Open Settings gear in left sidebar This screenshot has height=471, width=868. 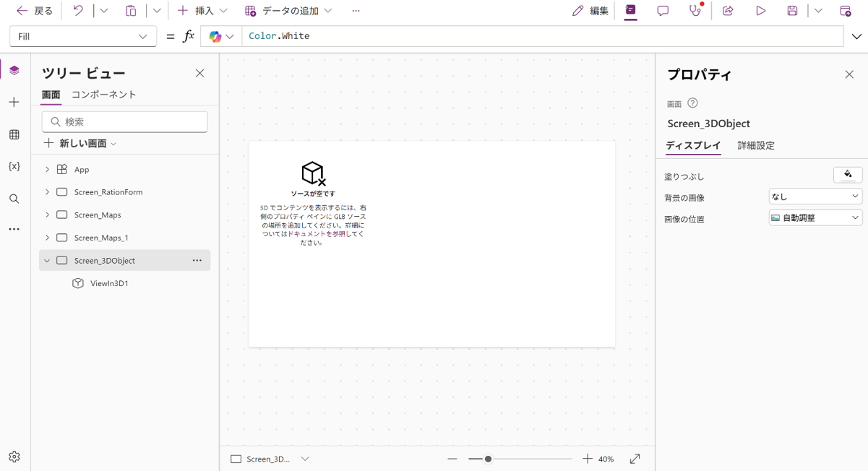[x=14, y=457]
